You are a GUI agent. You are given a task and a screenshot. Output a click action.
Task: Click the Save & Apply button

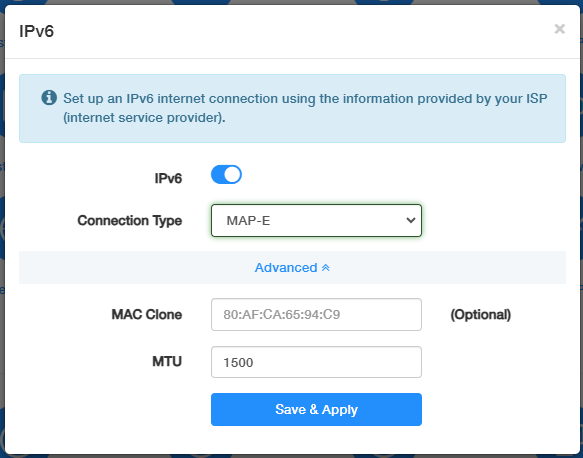pos(316,409)
